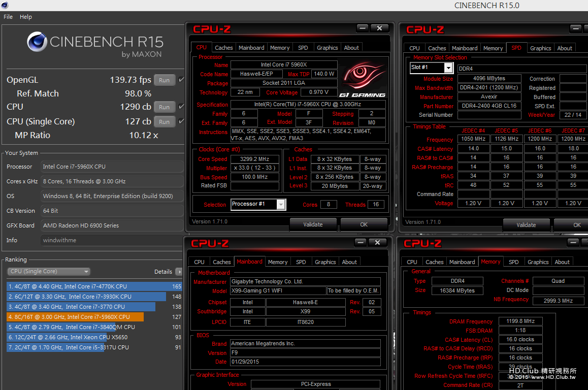Switch to SPD tab in top-left CPU-Z
Image resolution: width=588 pixels, height=390 pixels.
303,48
